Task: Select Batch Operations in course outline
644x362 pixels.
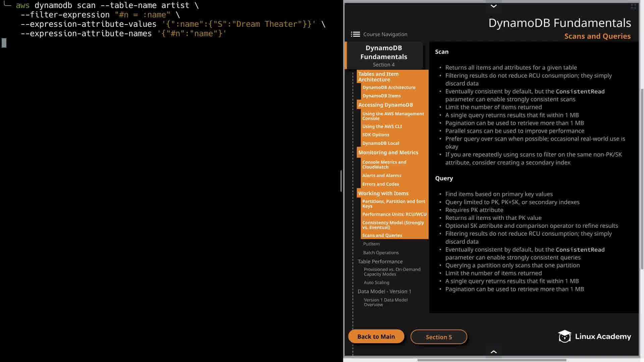Action: tap(381, 253)
